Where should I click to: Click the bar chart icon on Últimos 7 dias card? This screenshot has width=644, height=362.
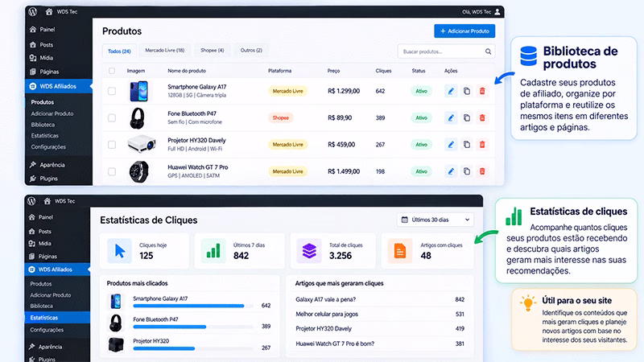tap(213, 251)
